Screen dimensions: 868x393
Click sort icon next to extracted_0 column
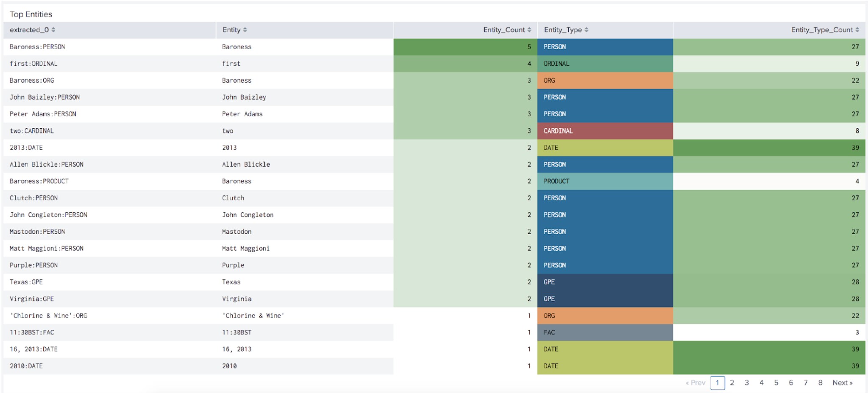coord(53,30)
